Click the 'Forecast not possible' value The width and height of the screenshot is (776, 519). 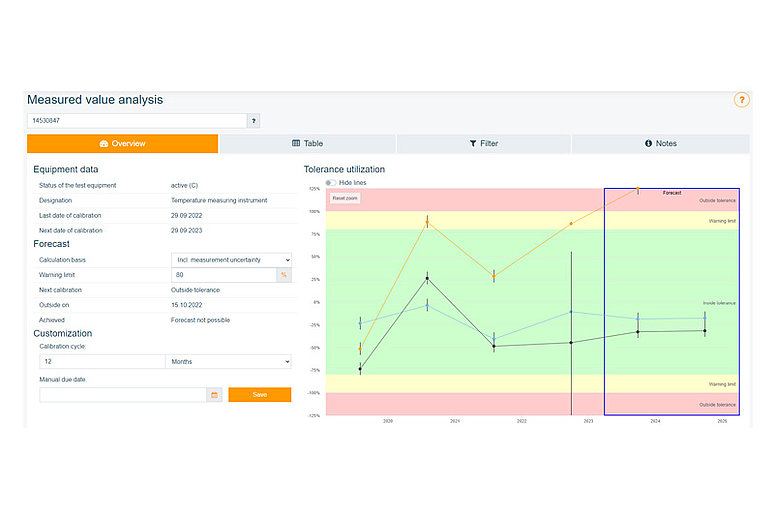coord(200,320)
